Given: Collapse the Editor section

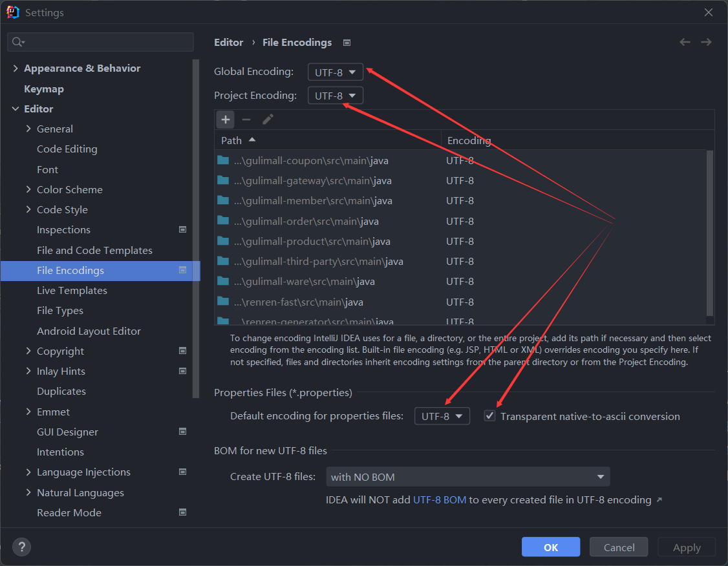Looking at the screenshot, I should [x=16, y=109].
